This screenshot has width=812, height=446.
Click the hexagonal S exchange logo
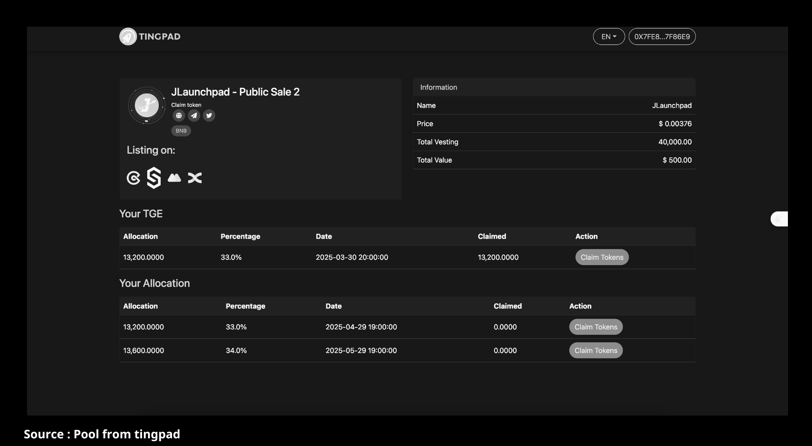pos(154,178)
